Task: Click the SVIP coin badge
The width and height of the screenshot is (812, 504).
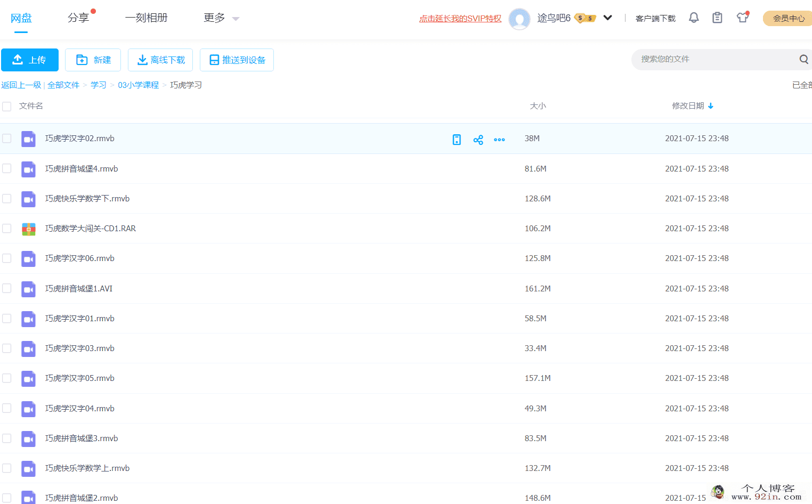Action: pyautogui.click(x=585, y=18)
